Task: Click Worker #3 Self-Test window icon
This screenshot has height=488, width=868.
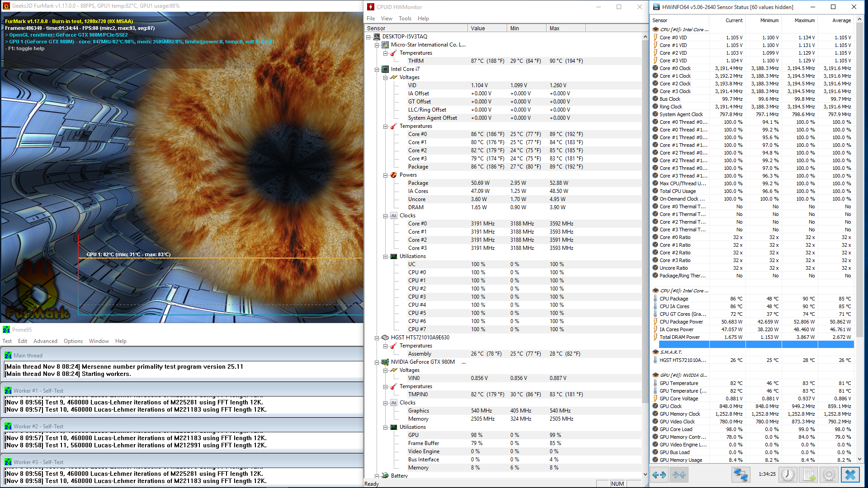Action: coord(8,462)
